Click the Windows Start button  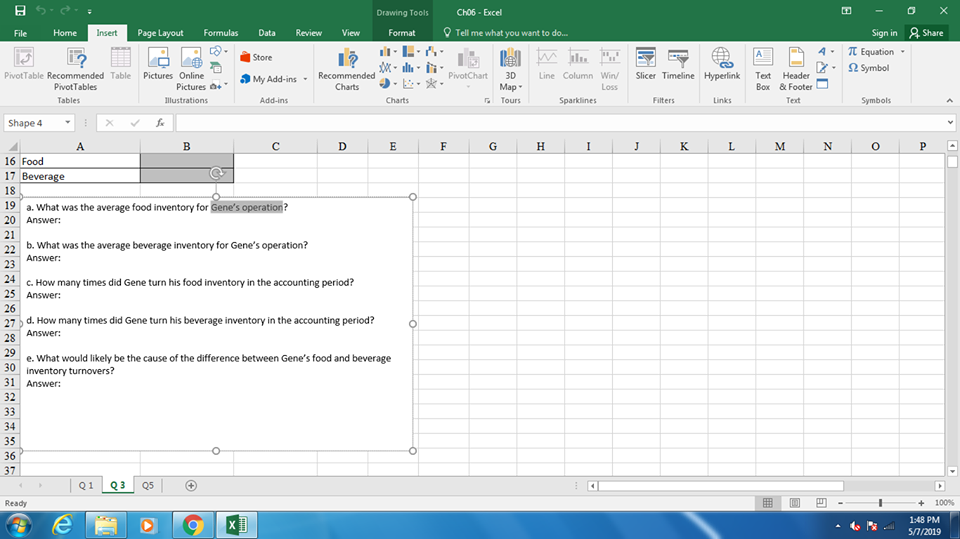click(19, 526)
